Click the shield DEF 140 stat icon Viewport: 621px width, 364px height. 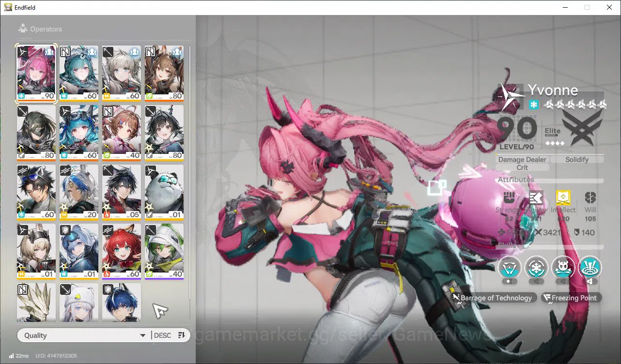click(577, 232)
